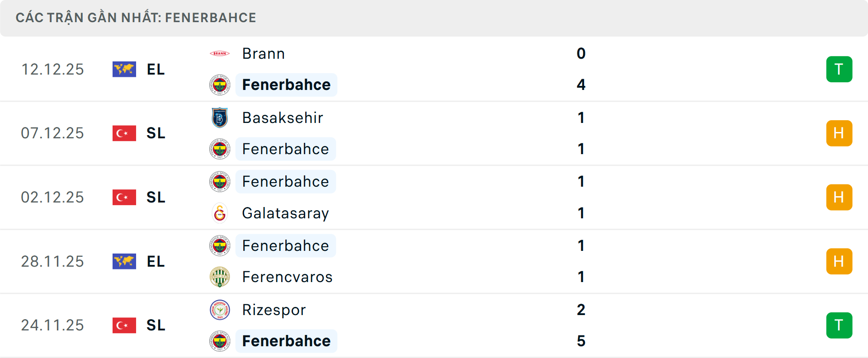Click the Fenerbahce crest next to Brann match
868x358 pixels.
click(220, 85)
